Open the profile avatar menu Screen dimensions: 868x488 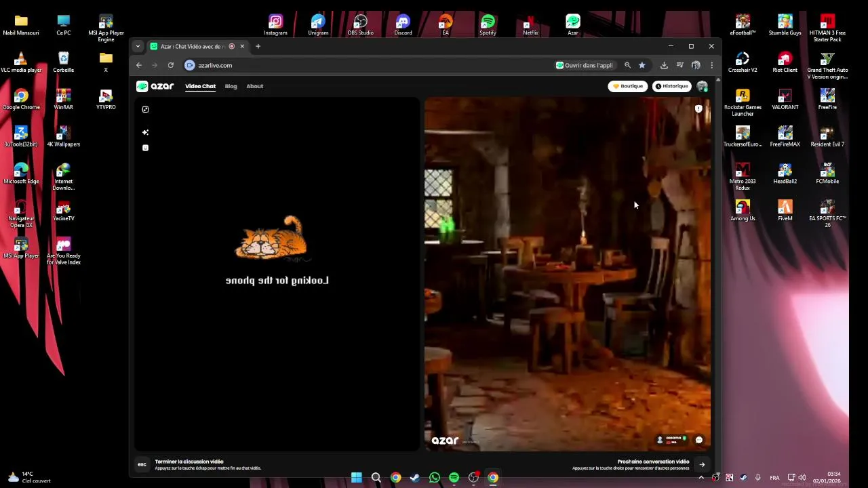(x=702, y=86)
